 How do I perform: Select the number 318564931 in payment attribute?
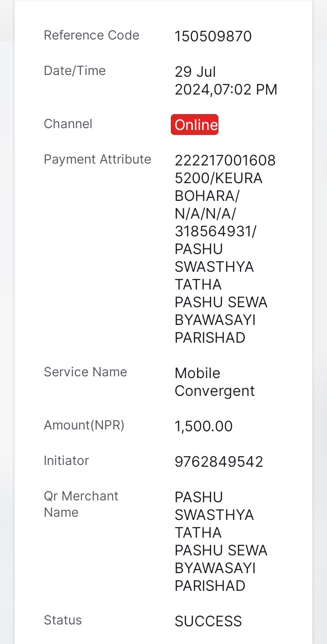click(213, 231)
